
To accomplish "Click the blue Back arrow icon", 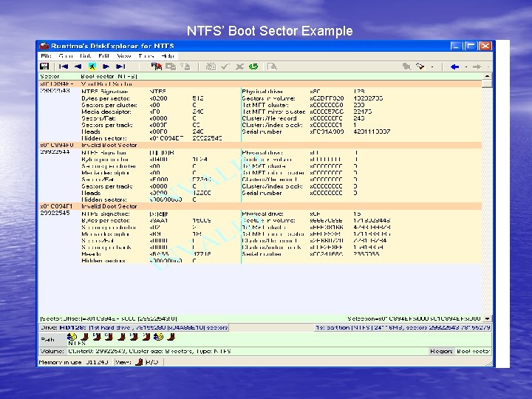I will tap(454, 66).
